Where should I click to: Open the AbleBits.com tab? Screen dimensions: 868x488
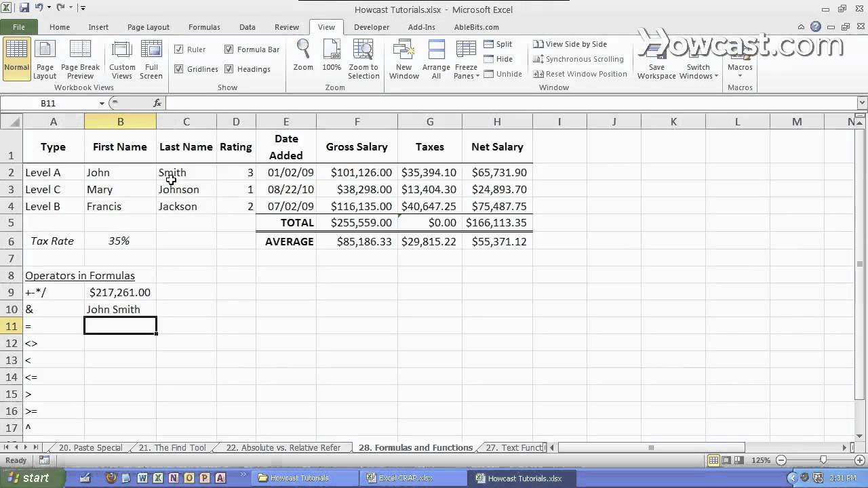(x=477, y=27)
